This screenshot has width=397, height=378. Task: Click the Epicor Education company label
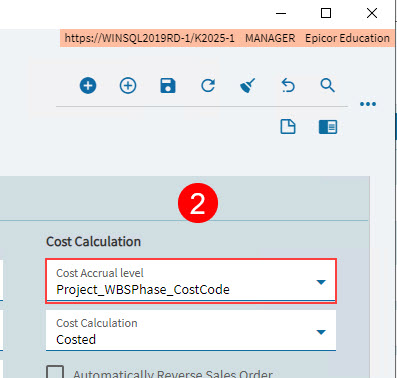coord(347,38)
